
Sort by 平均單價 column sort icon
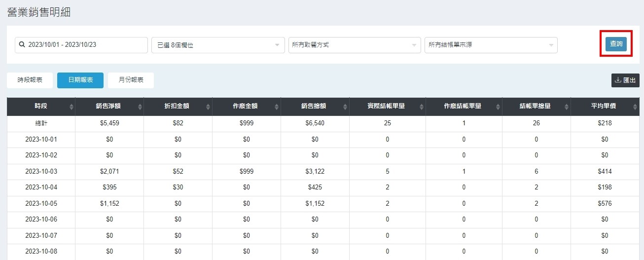(636, 107)
